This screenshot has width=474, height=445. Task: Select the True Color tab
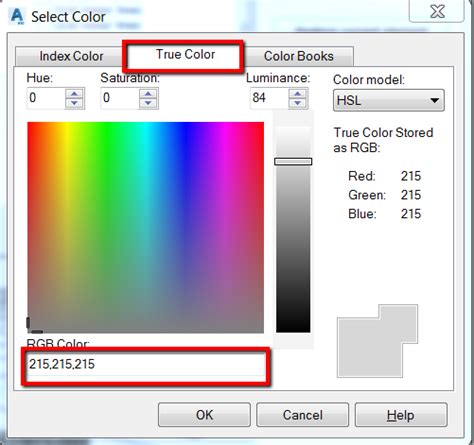click(x=185, y=54)
